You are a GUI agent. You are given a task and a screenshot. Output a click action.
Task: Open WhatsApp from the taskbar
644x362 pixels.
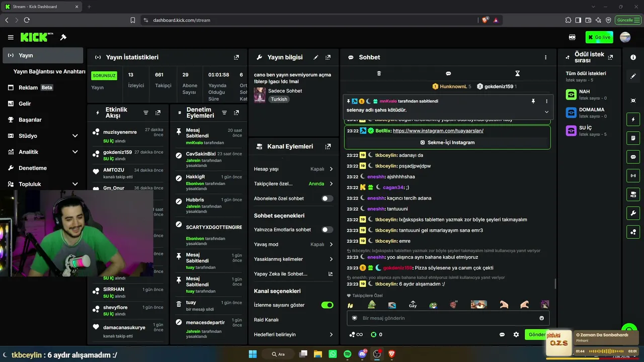pos(333,354)
